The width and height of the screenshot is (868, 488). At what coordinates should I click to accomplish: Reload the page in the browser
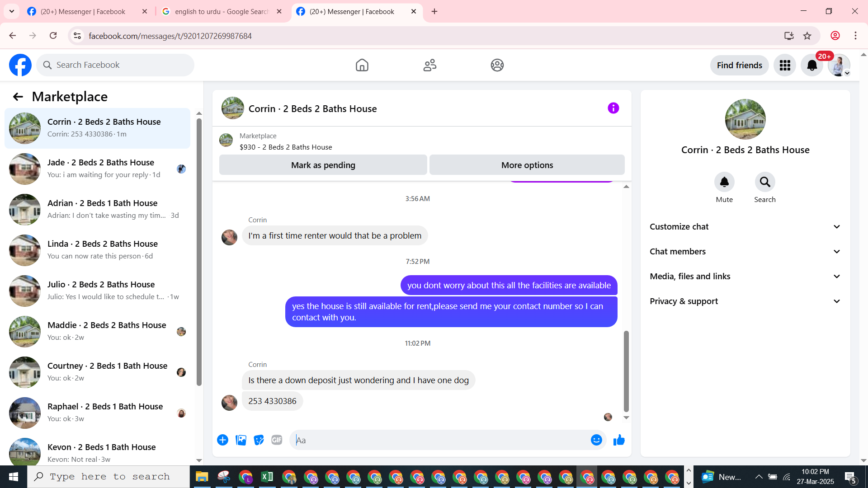click(x=53, y=36)
